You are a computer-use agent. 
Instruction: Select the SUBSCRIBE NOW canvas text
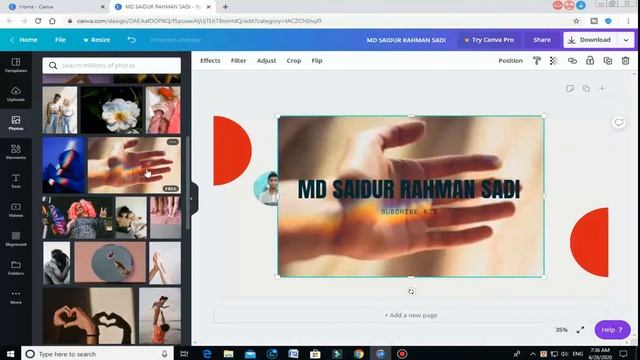tap(408, 212)
